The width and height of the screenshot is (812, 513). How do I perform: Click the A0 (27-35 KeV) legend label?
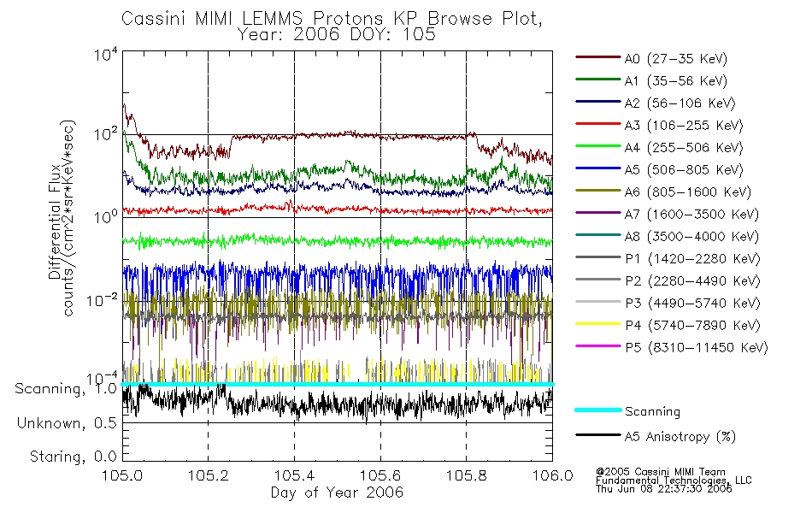click(676, 59)
